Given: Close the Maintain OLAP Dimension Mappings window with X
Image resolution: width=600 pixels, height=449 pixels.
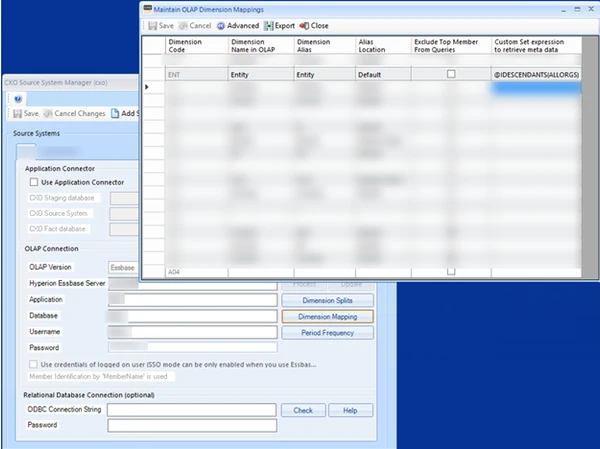Looking at the screenshot, I should tap(591, 10).
